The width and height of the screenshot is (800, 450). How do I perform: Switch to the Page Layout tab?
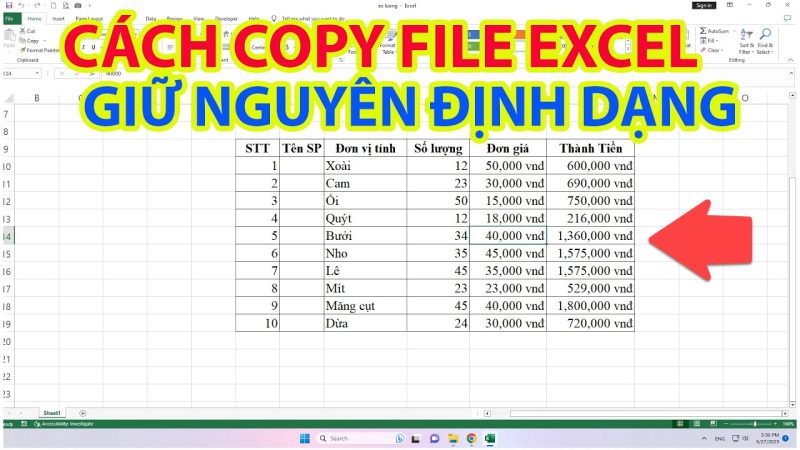(x=89, y=18)
